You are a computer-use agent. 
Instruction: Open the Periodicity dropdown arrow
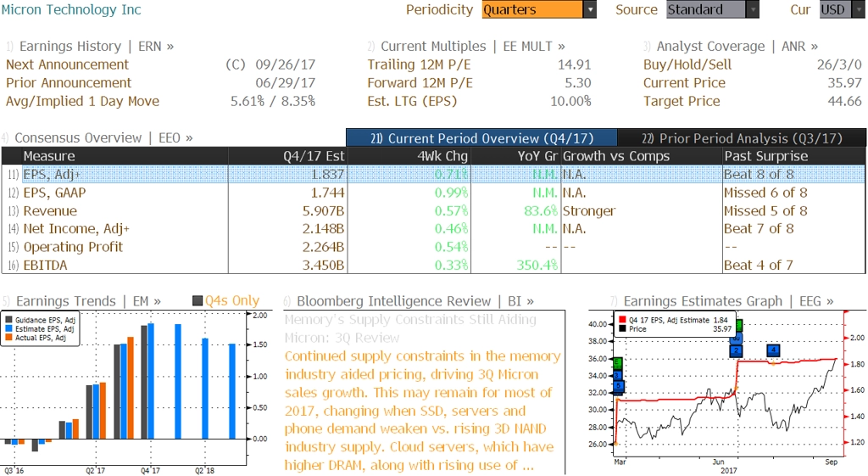tap(590, 9)
